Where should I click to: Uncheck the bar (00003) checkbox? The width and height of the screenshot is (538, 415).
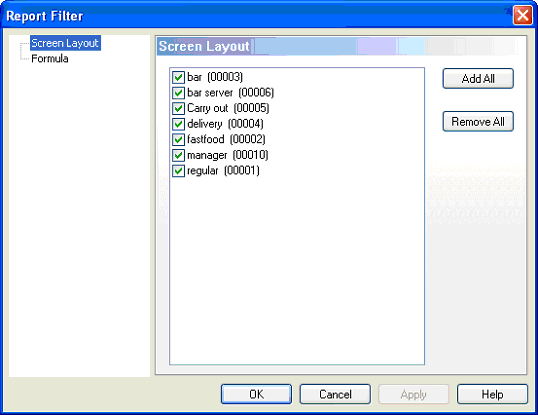tap(178, 77)
